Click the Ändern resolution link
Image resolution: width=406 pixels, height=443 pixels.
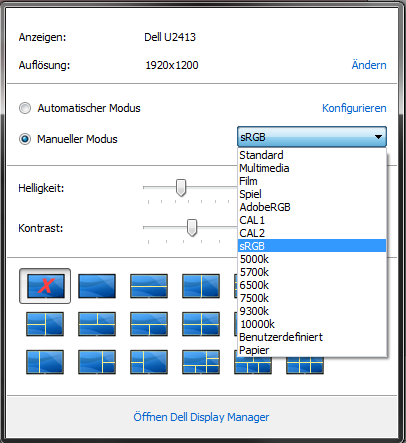coord(369,65)
